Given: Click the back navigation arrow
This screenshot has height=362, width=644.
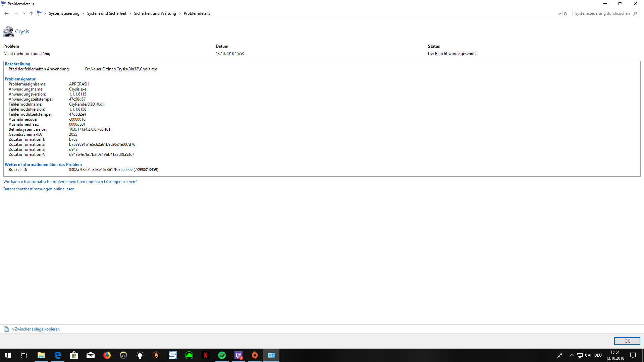Looking at the screenshot, I should tap(6, 13).
